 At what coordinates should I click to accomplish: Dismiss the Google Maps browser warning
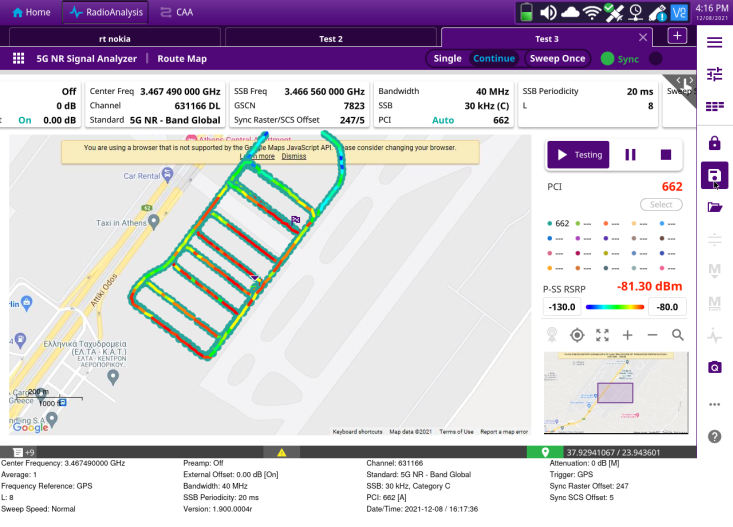point(294,156)
